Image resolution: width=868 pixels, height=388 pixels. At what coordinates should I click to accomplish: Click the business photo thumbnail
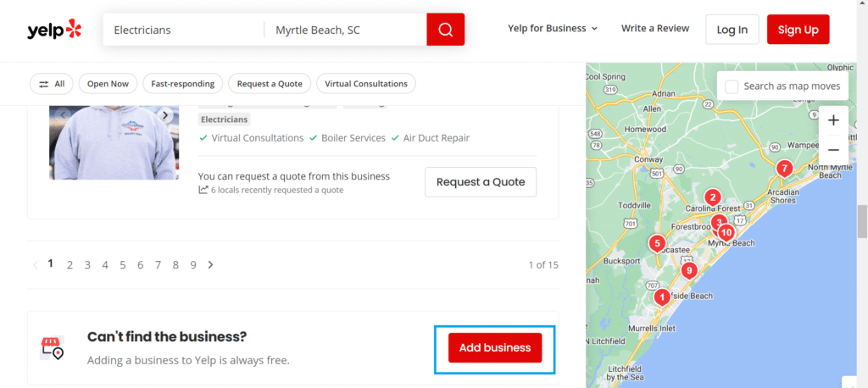click(114, 143)
